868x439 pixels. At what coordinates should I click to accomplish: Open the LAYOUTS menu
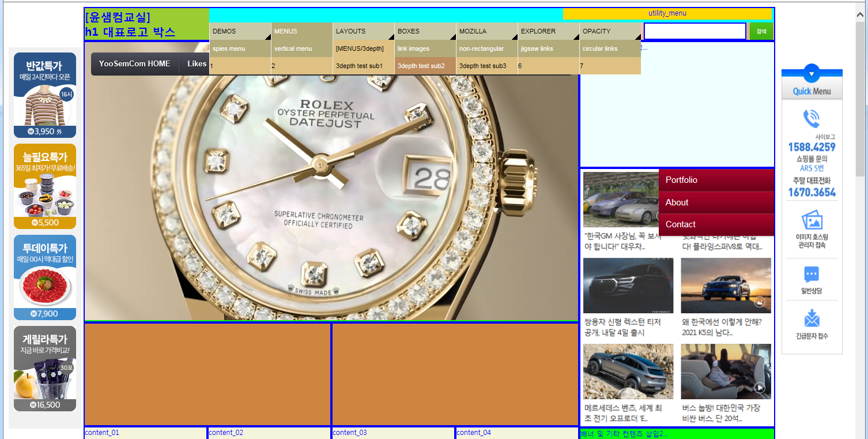click(x=364, y=31)
